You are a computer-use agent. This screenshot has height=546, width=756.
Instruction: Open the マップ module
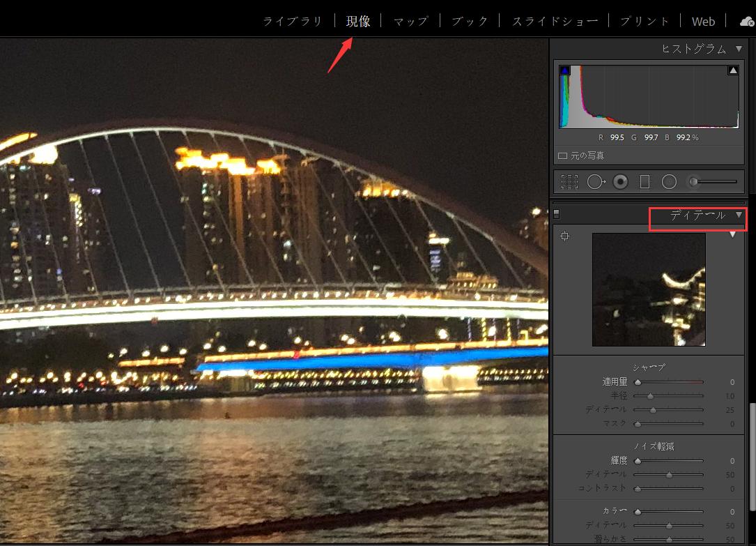410,22
